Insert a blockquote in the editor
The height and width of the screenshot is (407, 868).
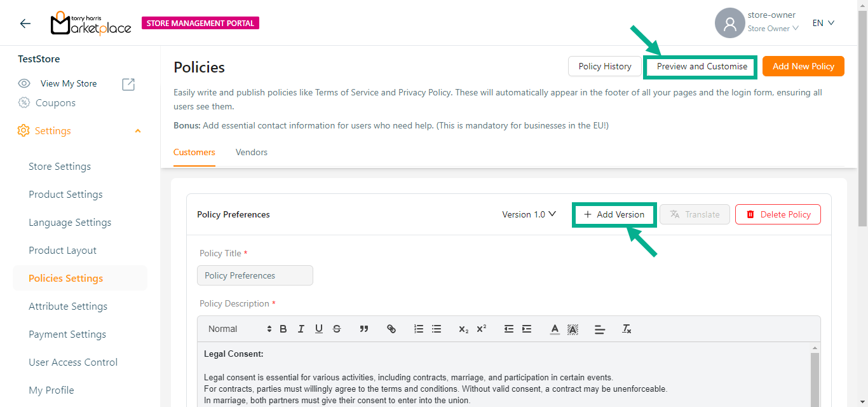364,329
